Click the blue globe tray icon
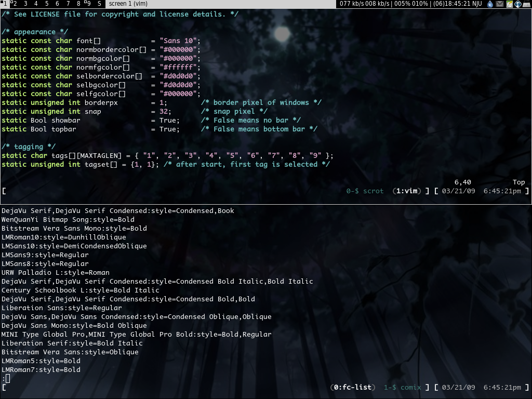The width and height of the screenshot is (532, 399). (x=518, y=4)
